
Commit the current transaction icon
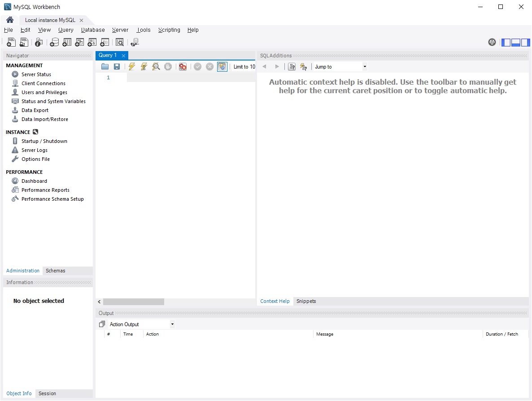[198, 67]
